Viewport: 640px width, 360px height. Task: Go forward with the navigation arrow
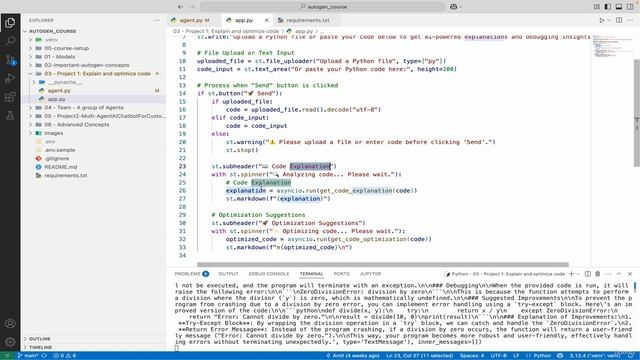(x=192, y=7)
